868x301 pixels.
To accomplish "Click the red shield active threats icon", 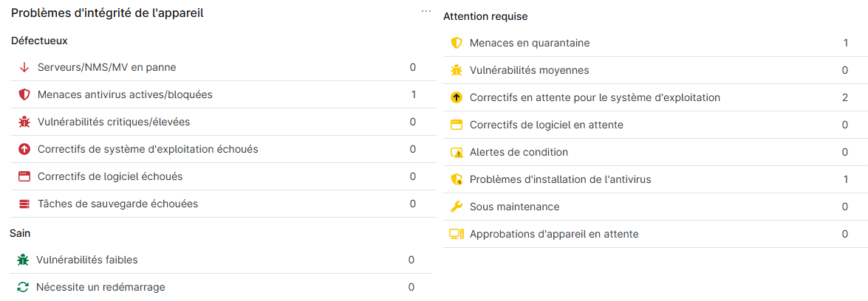I will point(24,94).
